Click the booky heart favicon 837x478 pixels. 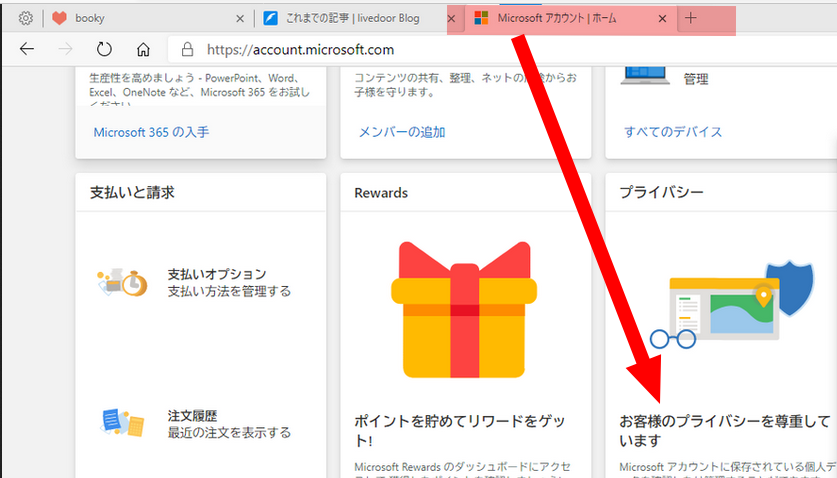tap(59, 18)
